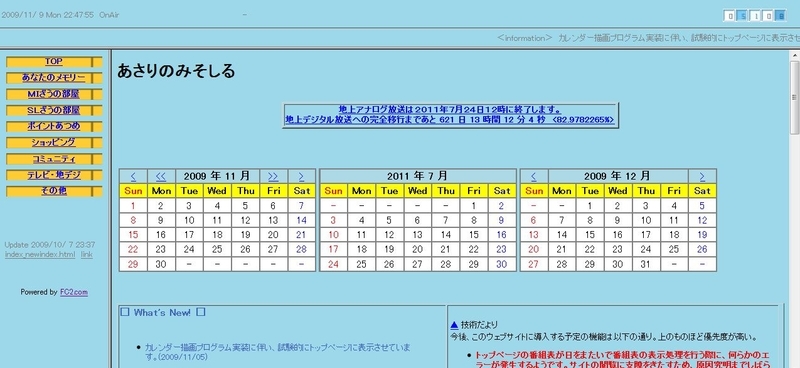The height and width of the screenshot is (368, 800).
Task: Click the index_newindex.html link
Action: 40,255
